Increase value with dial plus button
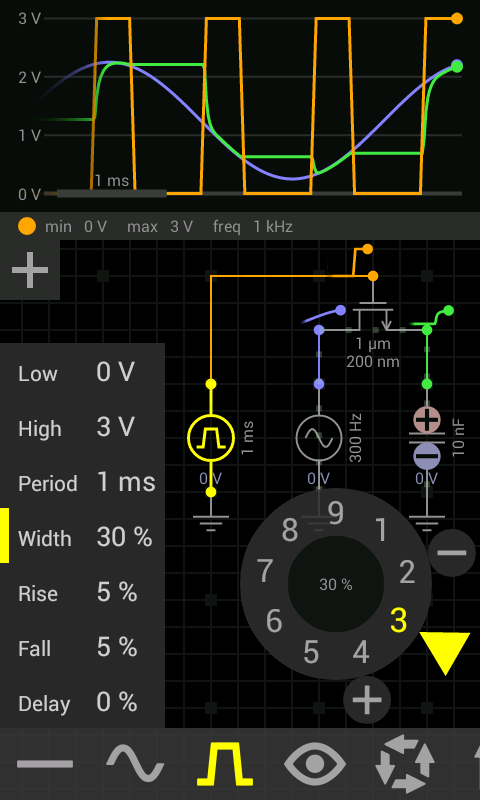 pyautogui.click(x=367, y=700)
